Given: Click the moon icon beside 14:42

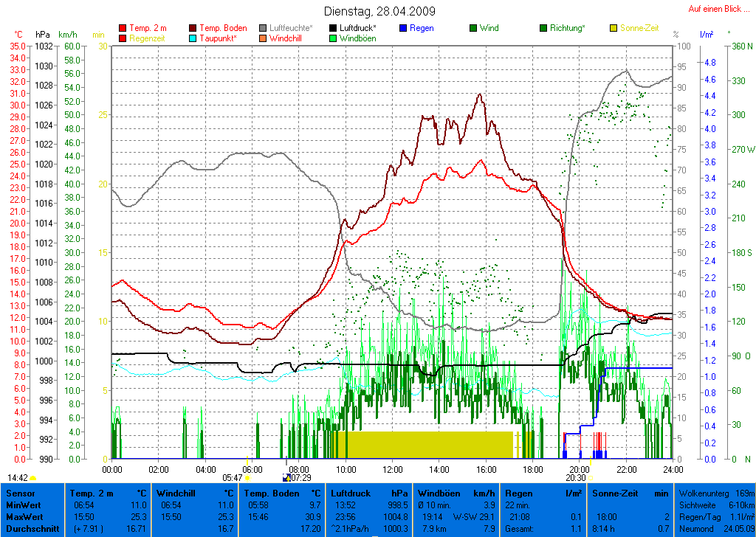Looking at the screenshot, I should point(33,478).
